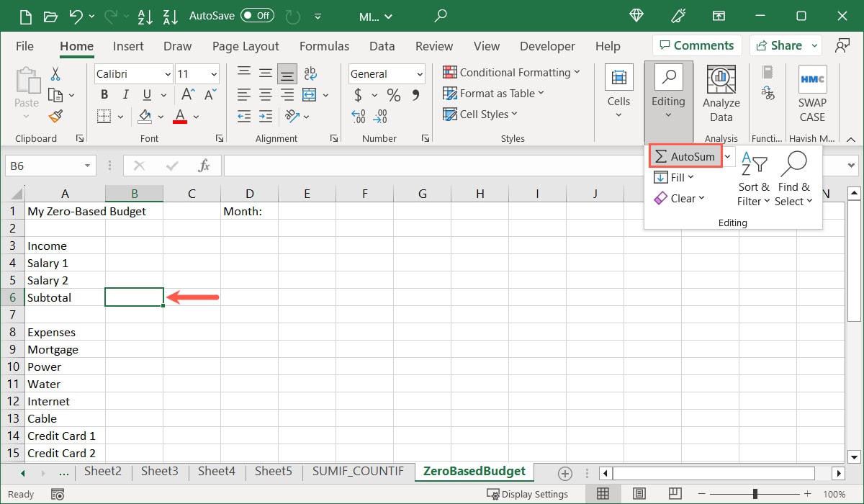Open the Sort & Filter tool

click(x=753, y=180)
